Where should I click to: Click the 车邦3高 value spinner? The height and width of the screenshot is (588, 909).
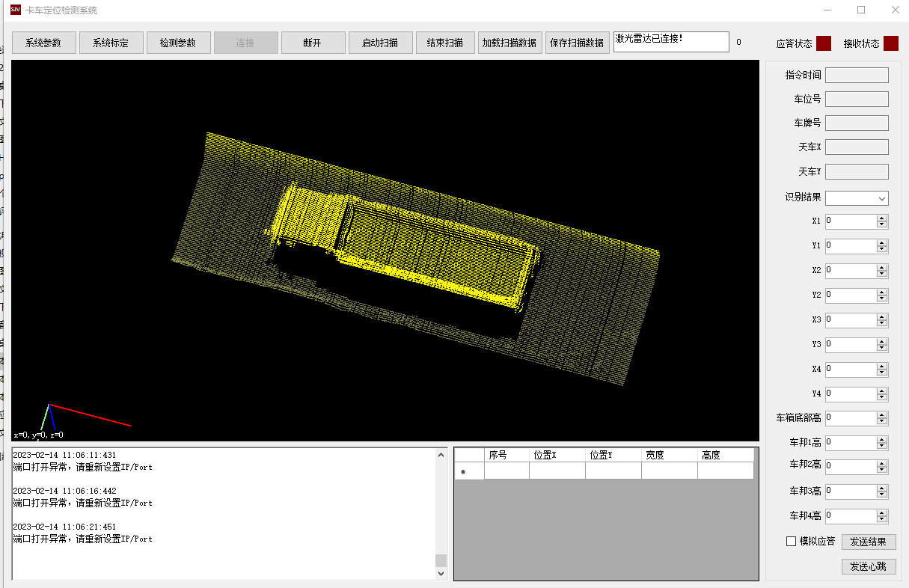pyautogui.click(x=857, y=491)
